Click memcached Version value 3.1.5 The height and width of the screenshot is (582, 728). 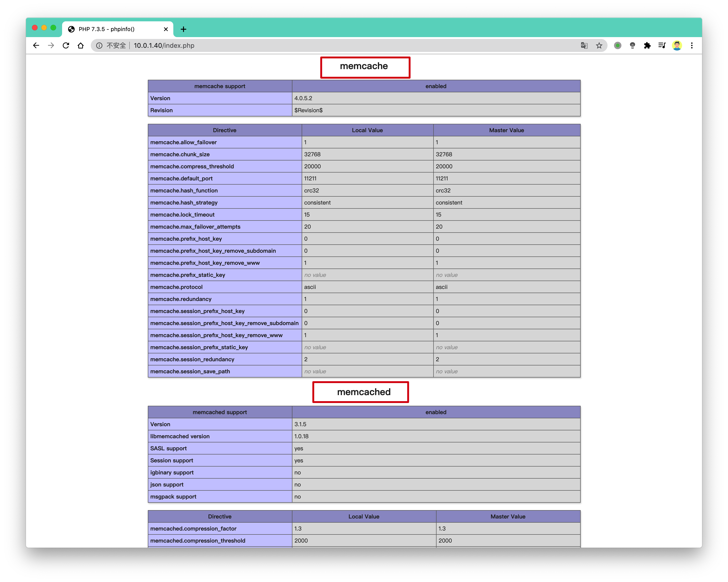tap(300, 424)
